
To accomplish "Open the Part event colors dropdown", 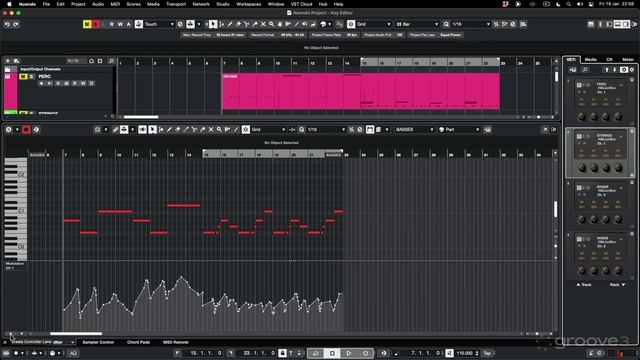I will (x=459, y=130).
